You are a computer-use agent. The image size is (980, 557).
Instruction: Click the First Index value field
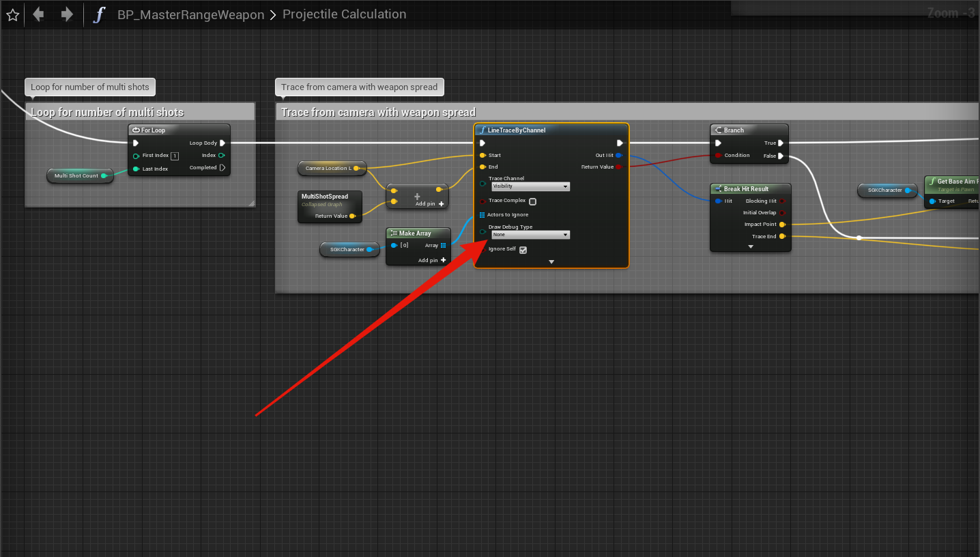coord(175,156)
